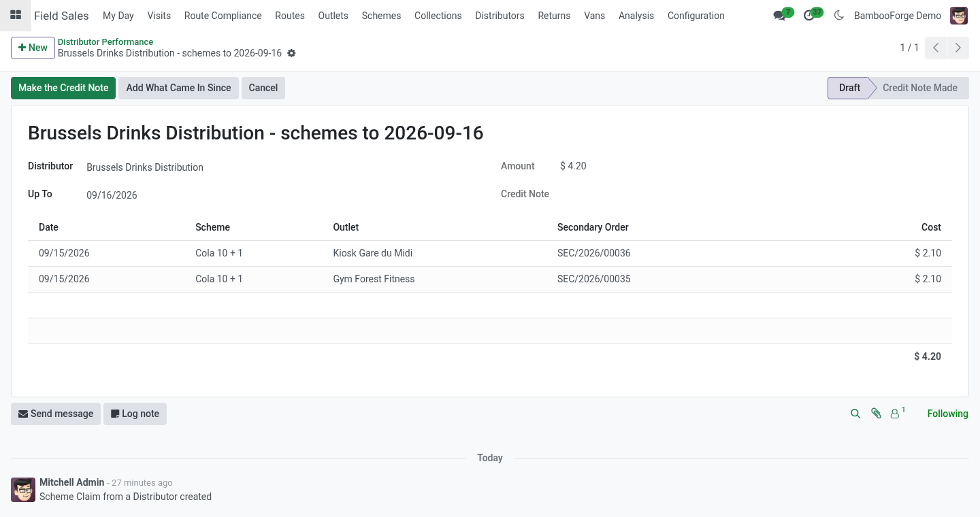The height and width of the screenshot is (517, 980).
Task: Click the New record button
Action: tap(33, 48)
